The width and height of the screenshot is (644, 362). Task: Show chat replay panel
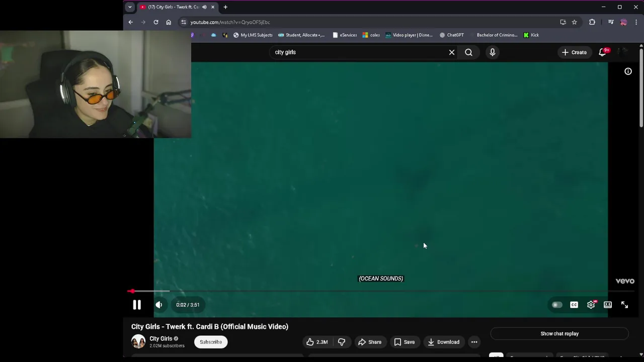click(x=559, y=333)
